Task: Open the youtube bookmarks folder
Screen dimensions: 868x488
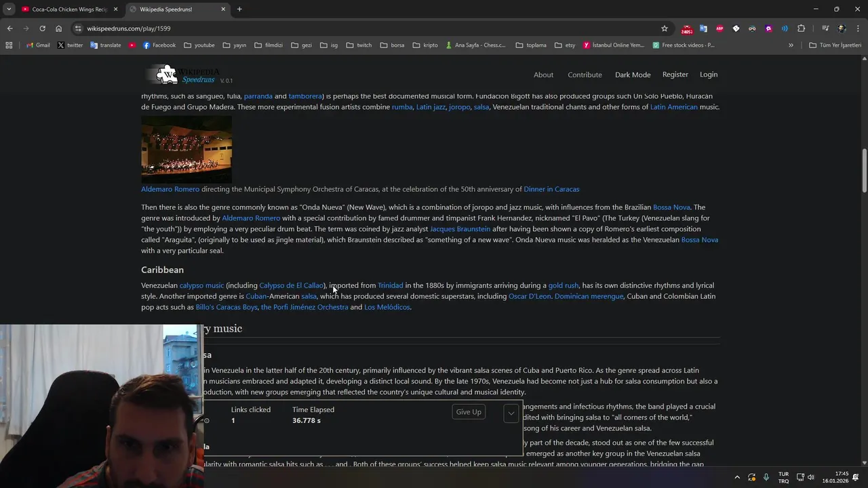Action: (199, 45)
